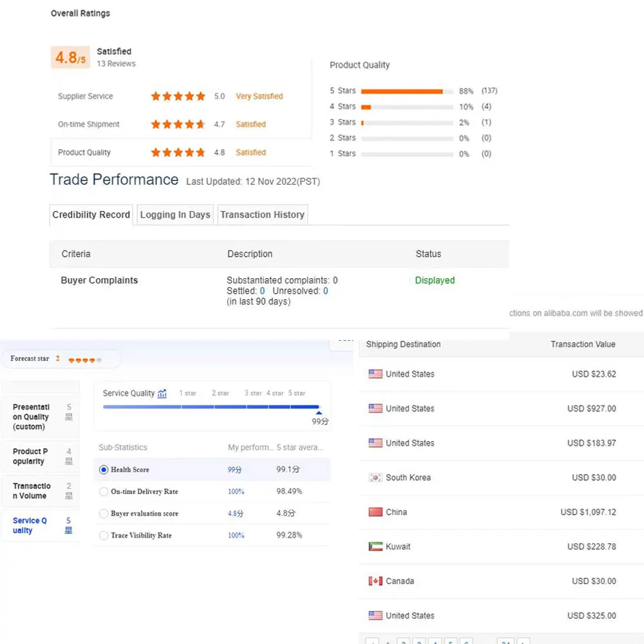
Task: Click the United States flag beside USD $23.62
Action: click(375, 374)
